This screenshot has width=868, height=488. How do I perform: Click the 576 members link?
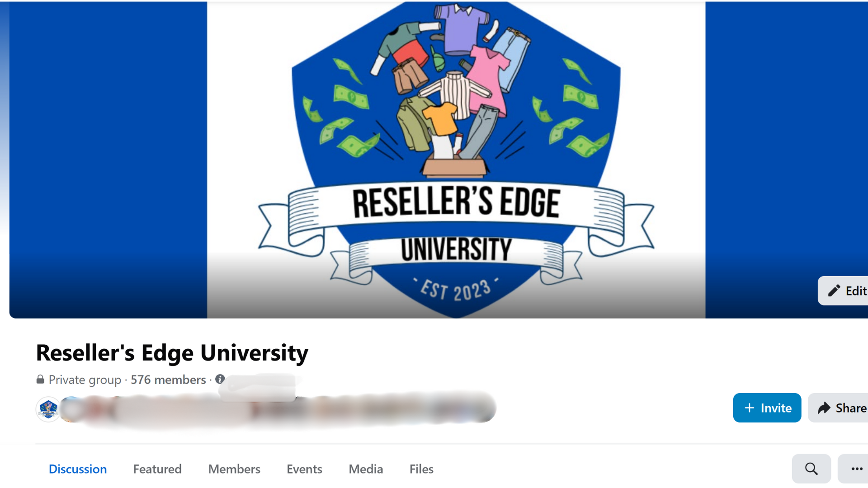(x=168, y=380)
